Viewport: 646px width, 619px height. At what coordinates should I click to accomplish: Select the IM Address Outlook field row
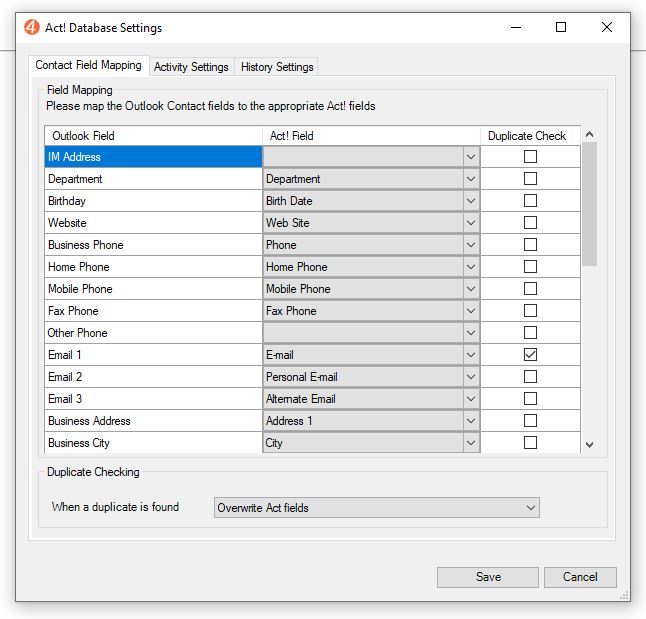point(153,157)
